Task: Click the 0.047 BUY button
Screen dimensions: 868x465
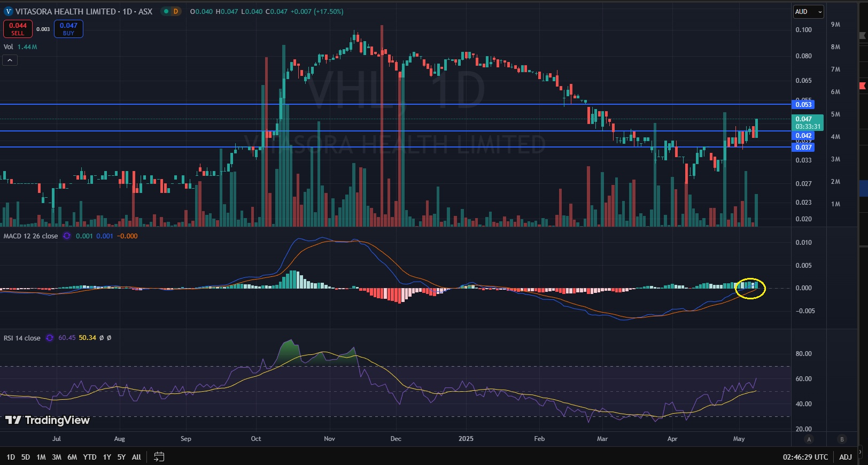Action: click(x=68, y=29)
